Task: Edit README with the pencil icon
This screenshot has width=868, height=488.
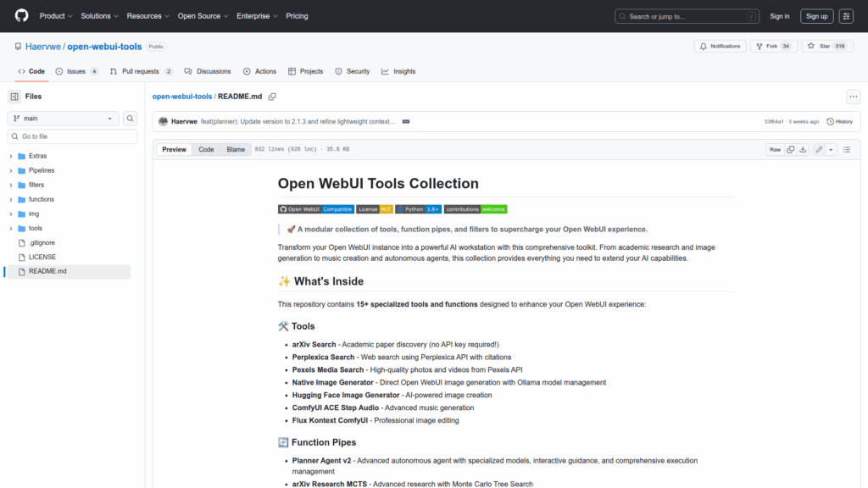Action: pyautogui.click(x=819, y=149)
